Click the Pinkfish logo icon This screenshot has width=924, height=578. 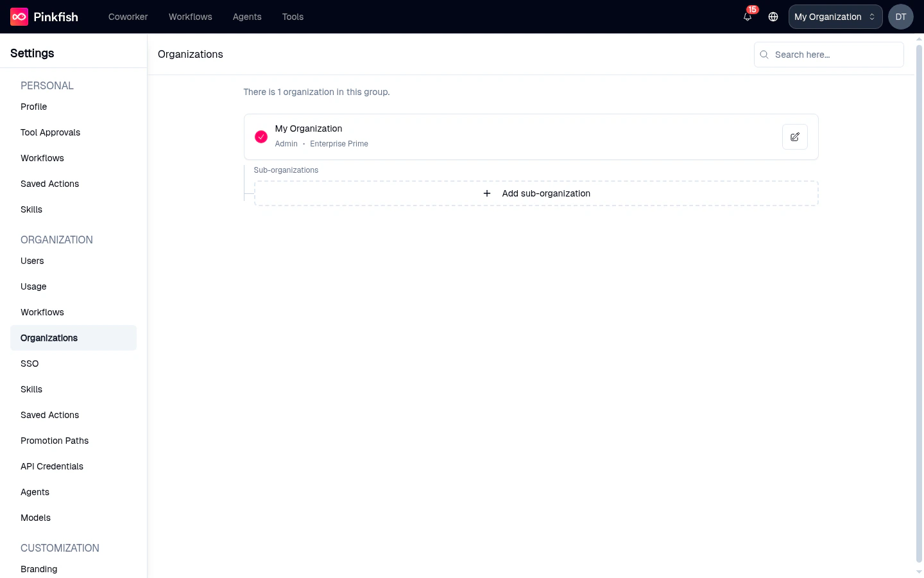point(19,16)
